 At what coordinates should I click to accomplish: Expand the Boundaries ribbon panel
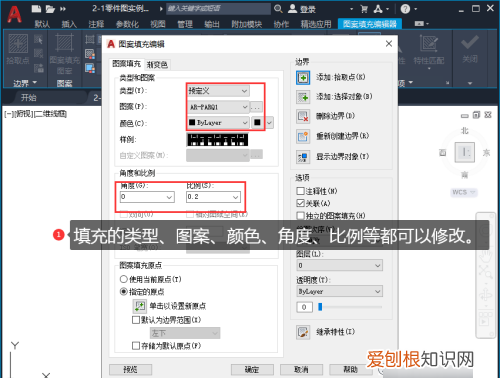tap(25, 83)
